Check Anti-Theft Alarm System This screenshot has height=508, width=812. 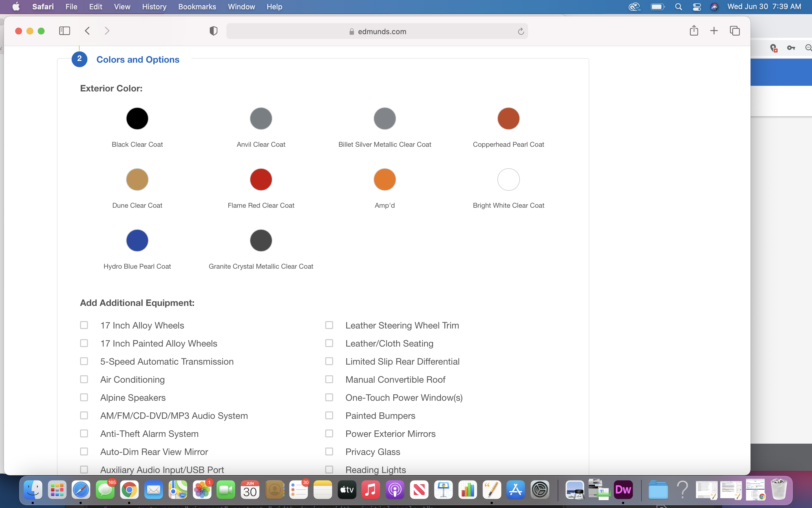pyautogui.click(x=84, y=433)
